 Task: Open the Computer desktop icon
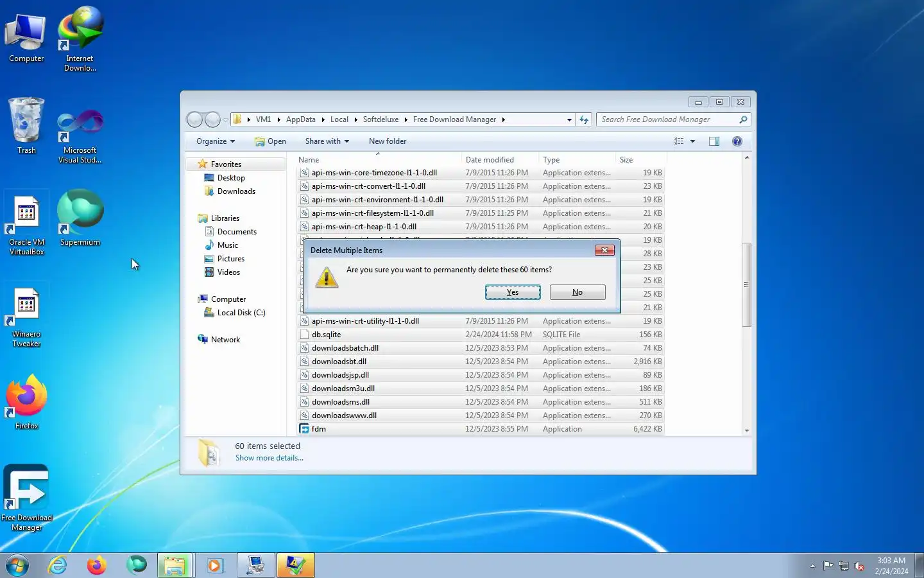[x=26, y=39]
